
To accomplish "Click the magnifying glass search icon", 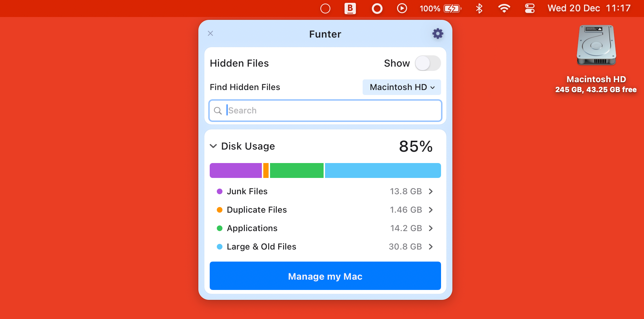I will point(218,111).
